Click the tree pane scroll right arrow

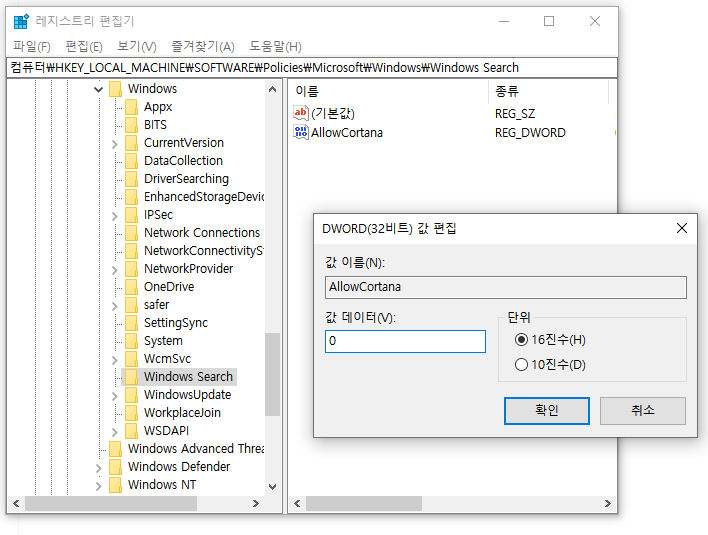(x=256, y=503)
